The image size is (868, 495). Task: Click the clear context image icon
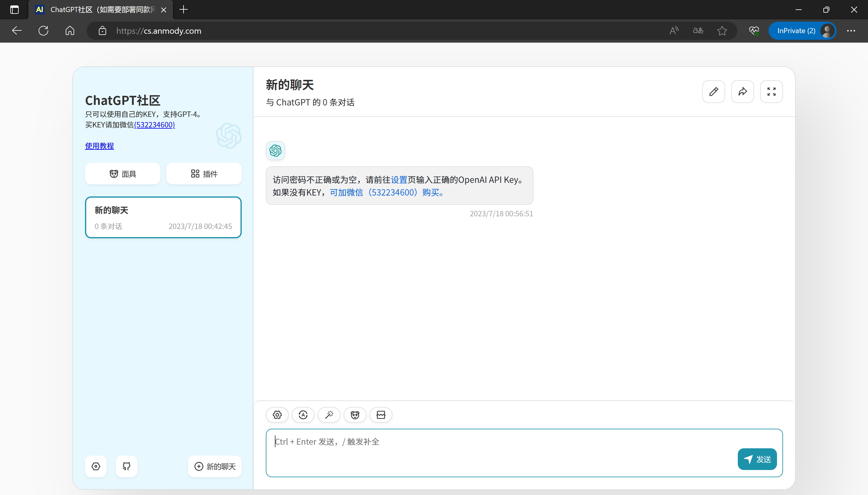coord(381,415)
